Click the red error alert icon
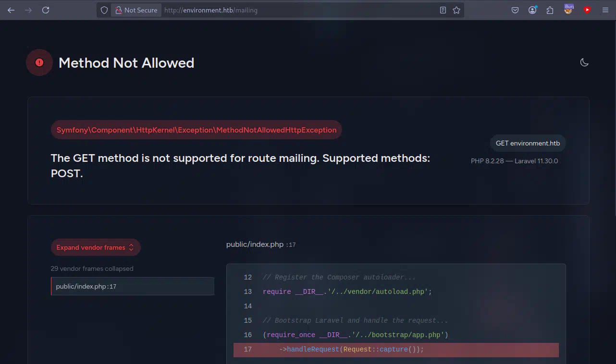Viewport: 616px width, 364px height. tap(39, 62)
